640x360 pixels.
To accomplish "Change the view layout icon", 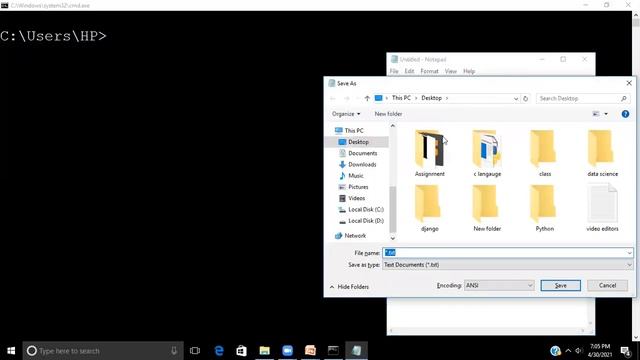I will pos(596,114).
